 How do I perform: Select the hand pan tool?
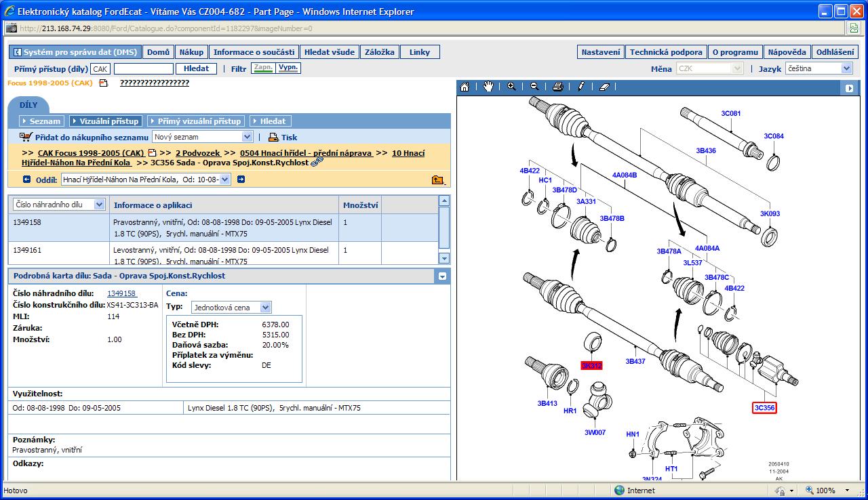pyautogui.click(x=488, y=87)
